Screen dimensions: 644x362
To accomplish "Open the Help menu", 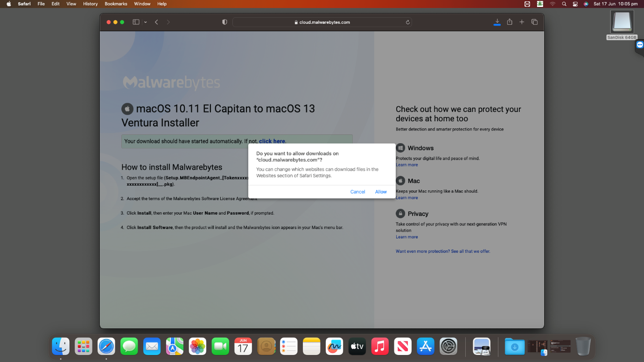I will point(162,4).
